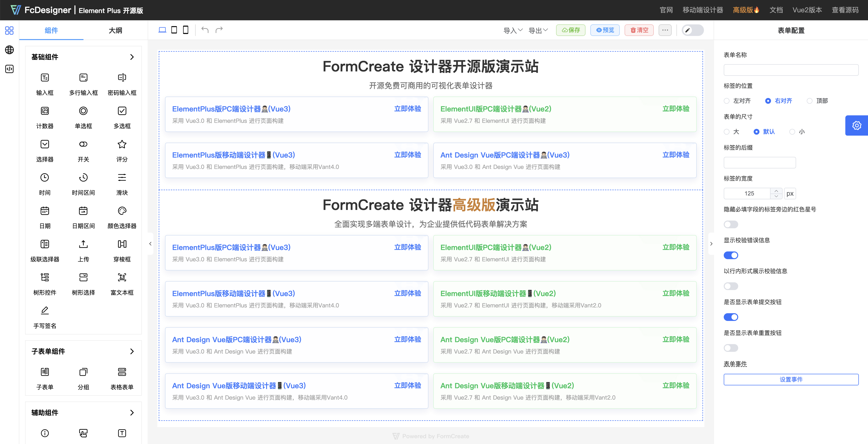Collapse the left component panel
The image size is (868, 444).
tap(150, 244)
